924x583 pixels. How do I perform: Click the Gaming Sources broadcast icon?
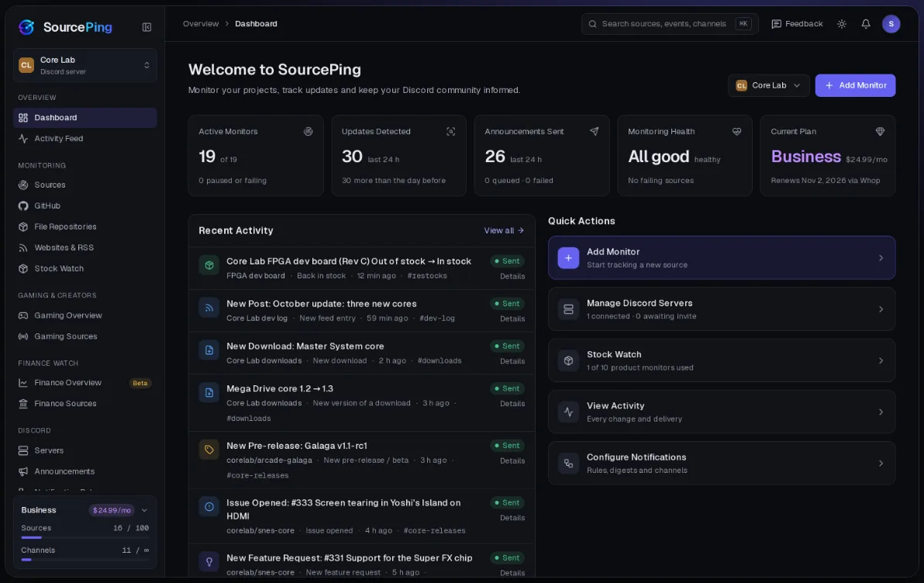(x=23, y=336)
